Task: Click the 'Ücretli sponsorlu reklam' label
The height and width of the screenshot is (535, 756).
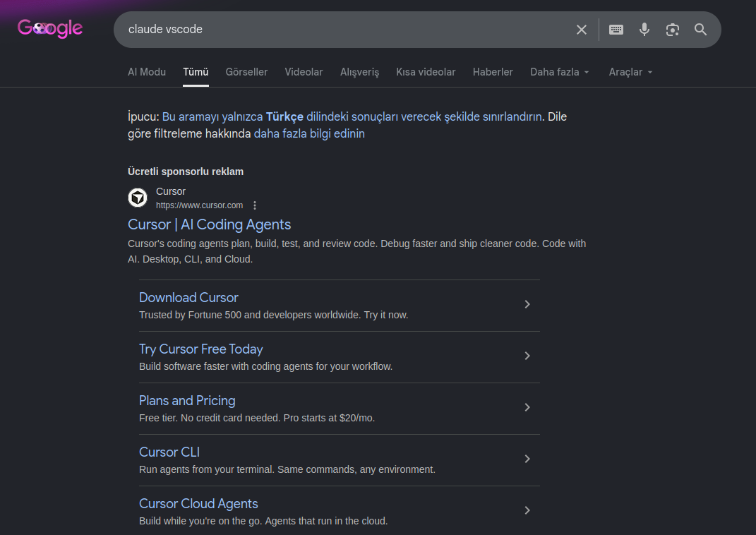Action: coord(186,172)
